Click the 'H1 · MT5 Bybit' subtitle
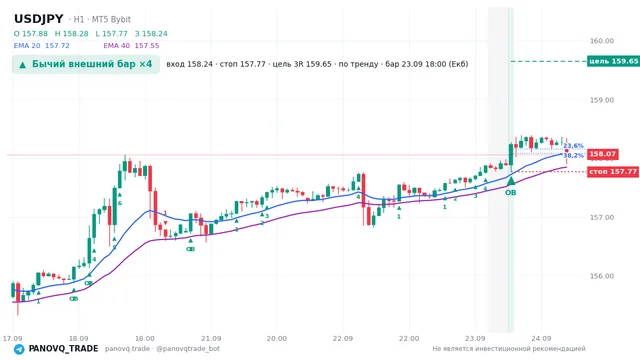 point(100,19)
